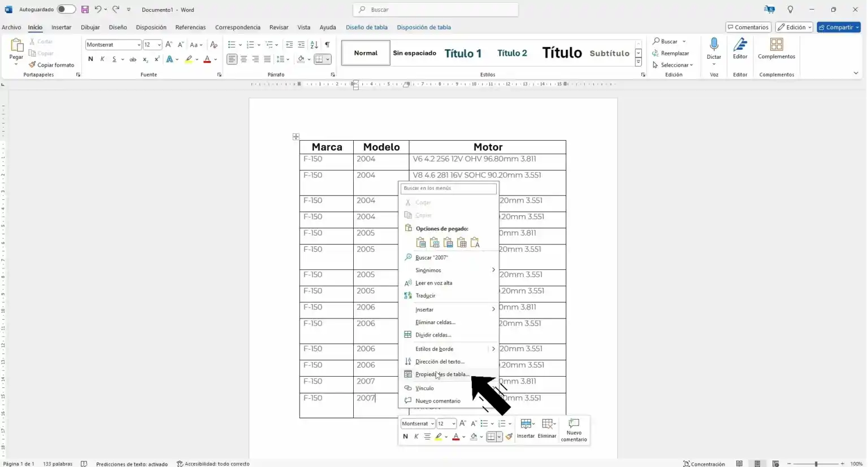
Task: Click Copiar formato painter
Action: point(52,65)
